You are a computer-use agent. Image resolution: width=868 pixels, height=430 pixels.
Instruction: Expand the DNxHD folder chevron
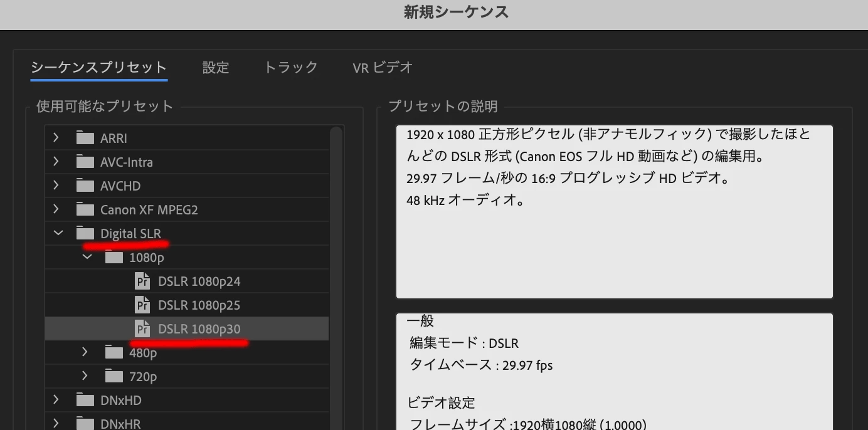(56, 400)
